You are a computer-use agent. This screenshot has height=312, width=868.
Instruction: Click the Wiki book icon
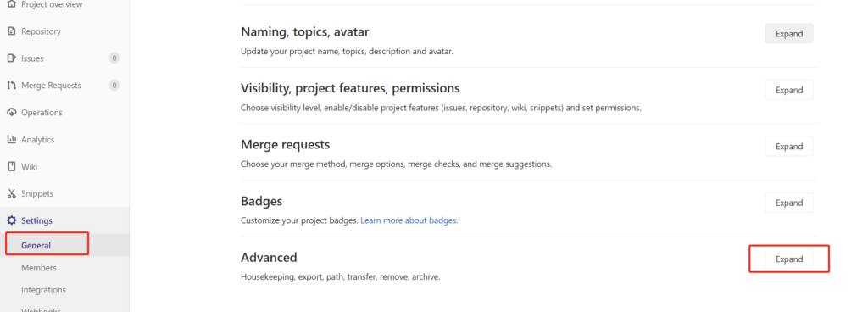tap(12, 166)
